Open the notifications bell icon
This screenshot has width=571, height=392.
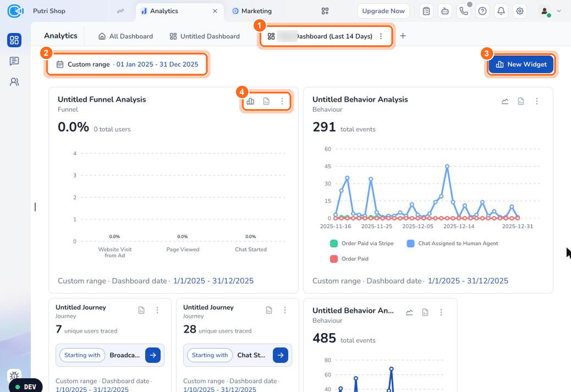coord(501,11)
